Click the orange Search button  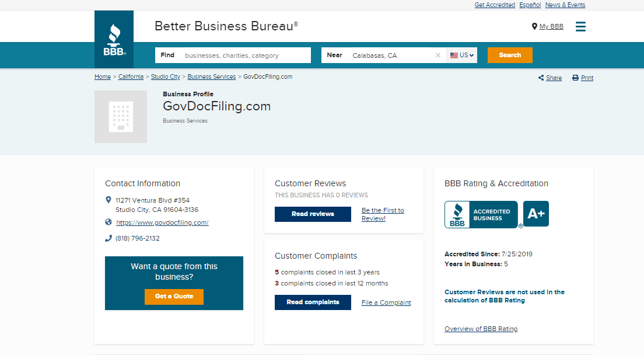pos(510,55)
